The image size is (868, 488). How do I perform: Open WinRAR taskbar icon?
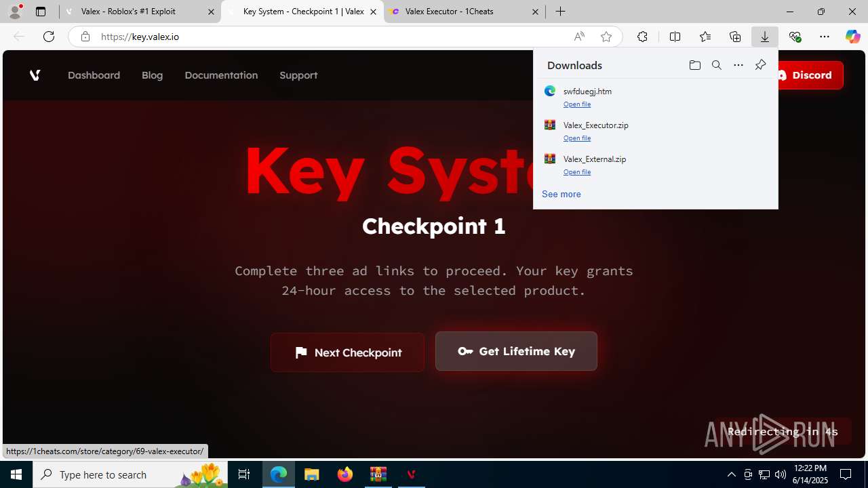[378, 474]
